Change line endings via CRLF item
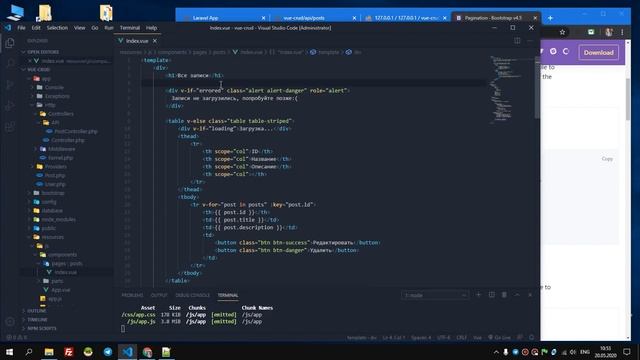This screenshot has width=640, height=360. coord(462,338)
